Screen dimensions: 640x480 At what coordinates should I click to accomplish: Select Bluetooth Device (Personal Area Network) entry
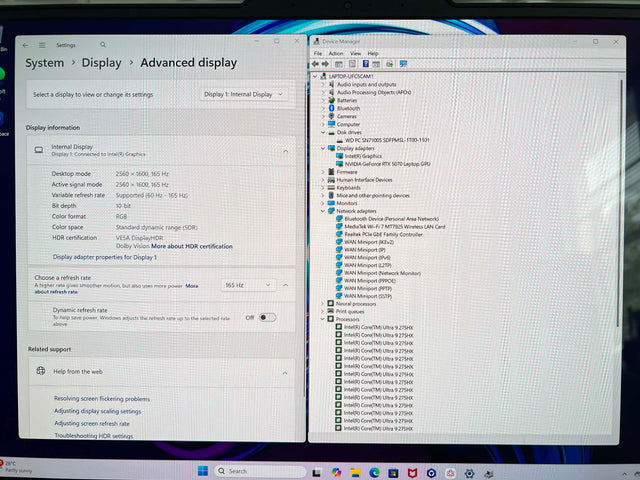pyautogui.click(x=391, y=219)
